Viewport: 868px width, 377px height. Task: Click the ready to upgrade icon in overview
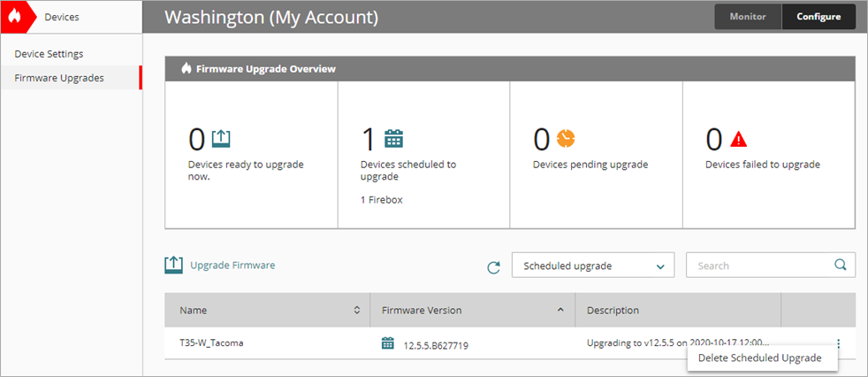coord(221,139)
